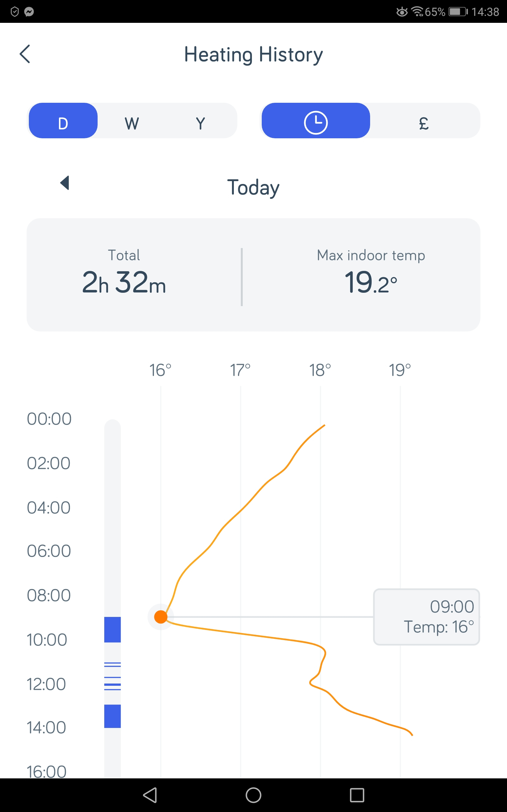This screenshot has width=507, height=812.
Task: Switch to W weekly period
Action: (x=132, y=123)
